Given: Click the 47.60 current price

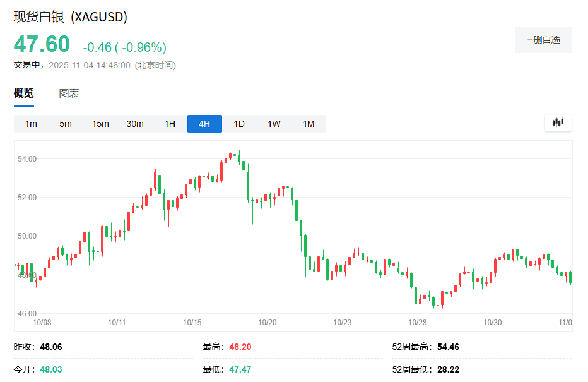Looking at the screenshot, I should pos(42,45).
